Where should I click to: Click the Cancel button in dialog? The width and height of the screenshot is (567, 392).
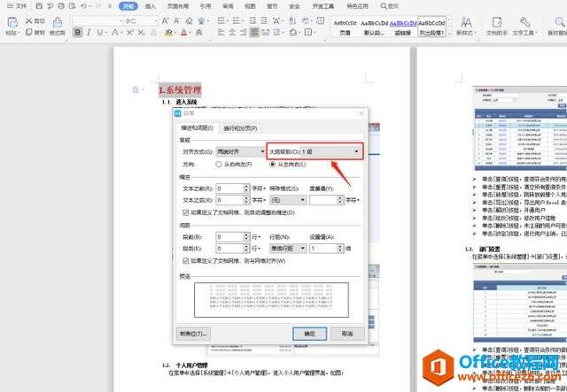(x=347, y=334)
